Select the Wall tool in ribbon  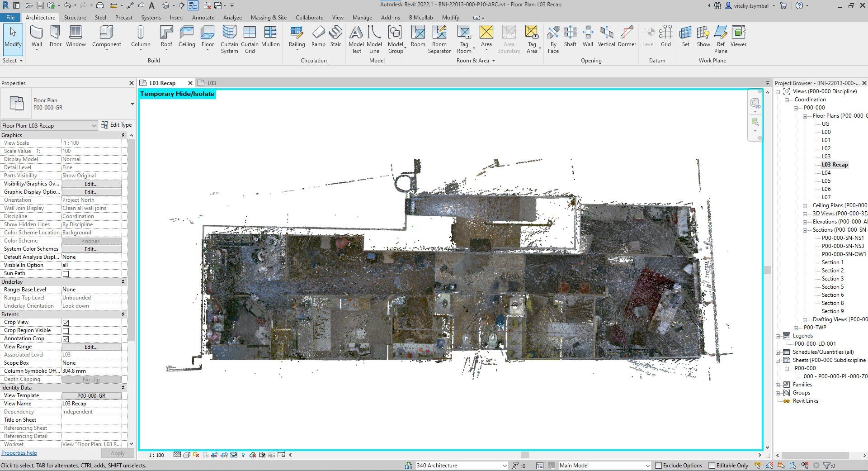pyautogui.click(x=37, y=36)
